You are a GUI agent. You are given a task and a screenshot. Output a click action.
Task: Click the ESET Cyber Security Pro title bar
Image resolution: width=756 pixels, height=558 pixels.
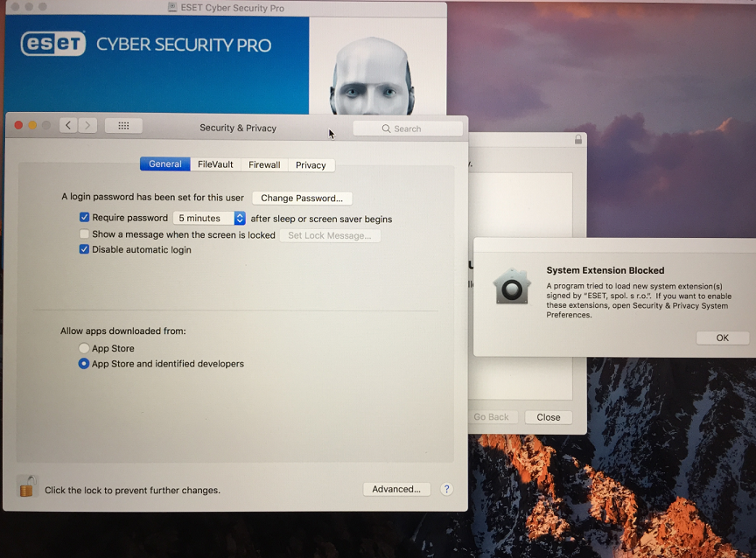point(226,8)
